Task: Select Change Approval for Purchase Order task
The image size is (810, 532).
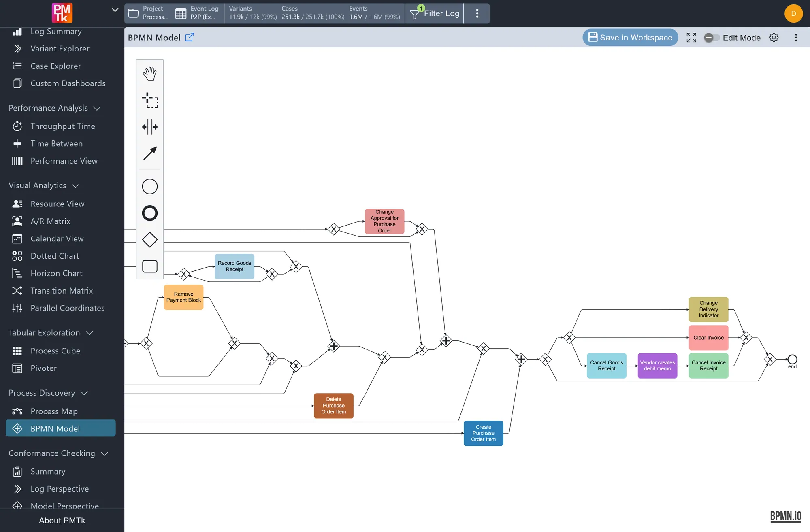Action: [x=385, y=221]
